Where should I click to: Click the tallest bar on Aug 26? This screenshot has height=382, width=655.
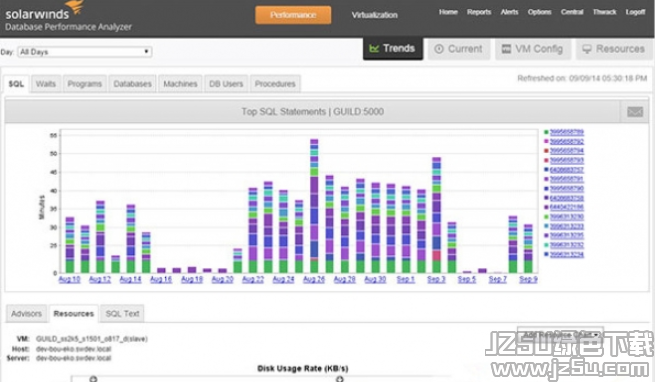(314, 206)
